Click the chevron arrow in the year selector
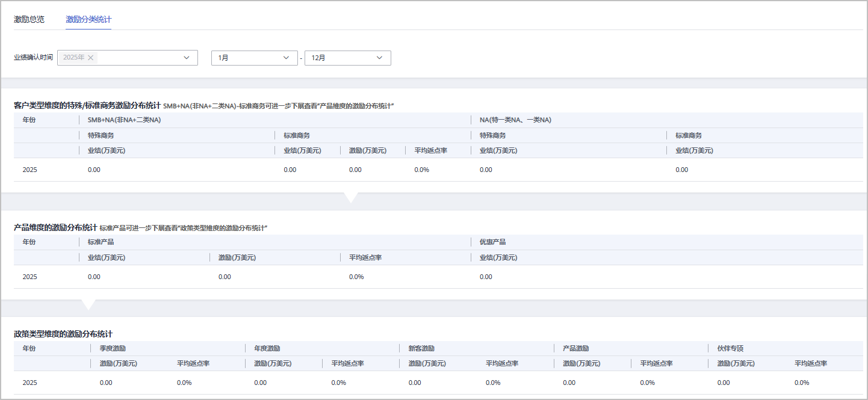 (187, 58)
